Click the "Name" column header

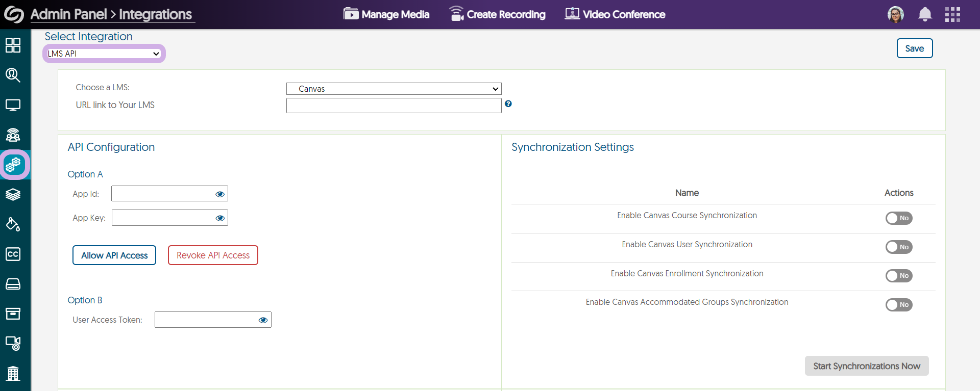point(687,193)
